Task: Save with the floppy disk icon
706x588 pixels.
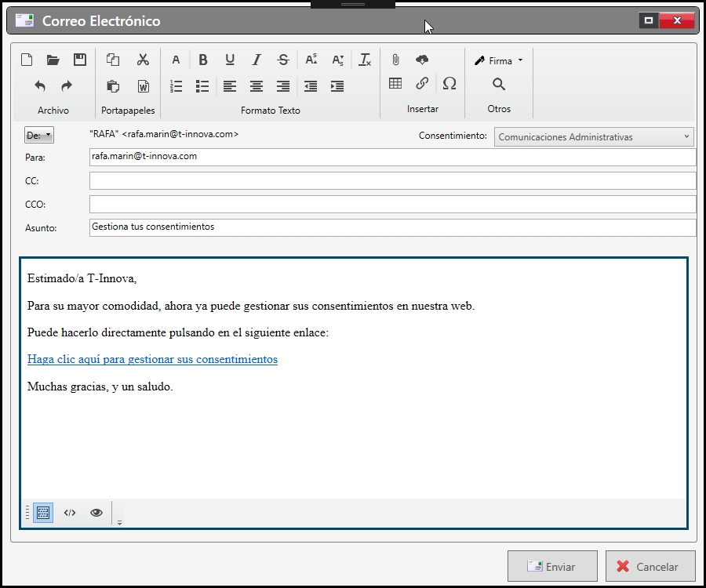Action: [x=80, y=60]
